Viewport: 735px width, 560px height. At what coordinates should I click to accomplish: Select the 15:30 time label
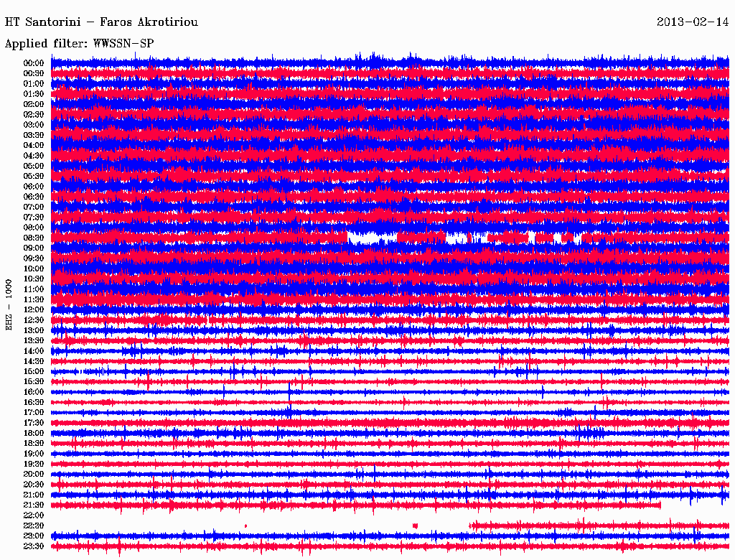click(x=34, y=382)
